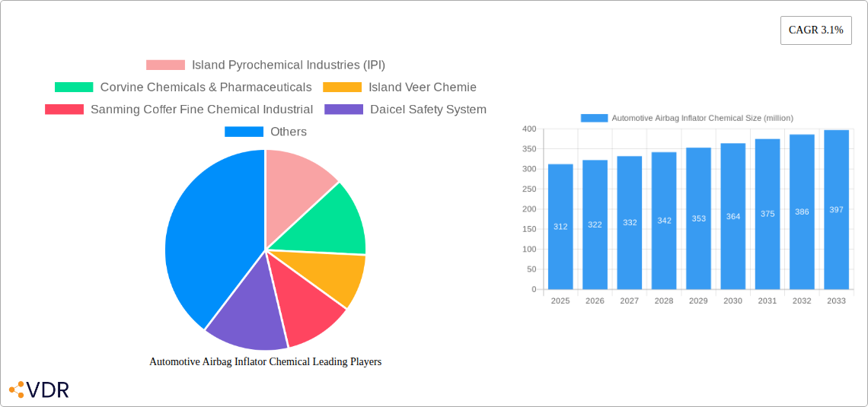Viewport: 868px width, 407px height.
Task: Select the 2027 bar showing 332
Action: 630,222
